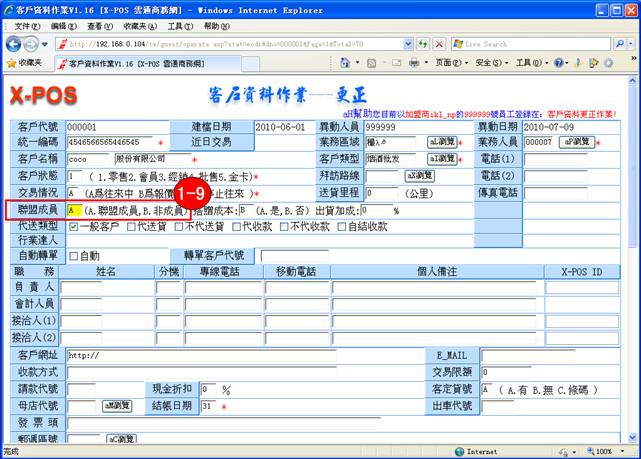Click the browser Back arrow button
The height and width of the screenshot is (459, 641).
(x=15, y=44)
